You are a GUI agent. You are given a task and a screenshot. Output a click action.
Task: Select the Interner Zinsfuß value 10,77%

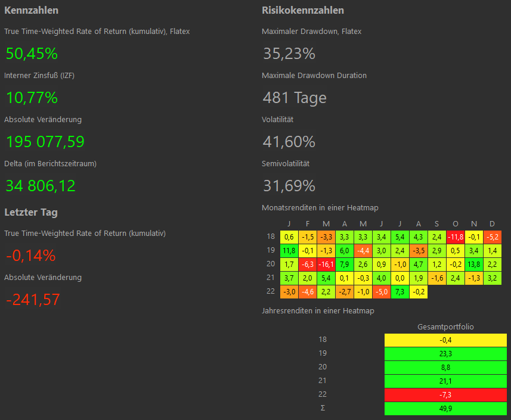(x=32, y=98)
